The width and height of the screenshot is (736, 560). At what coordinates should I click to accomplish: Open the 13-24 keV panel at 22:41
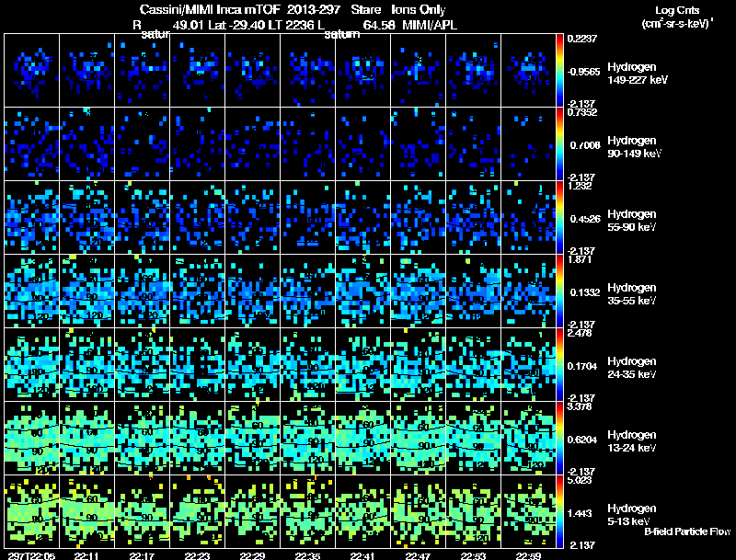(x=363, y=438)
